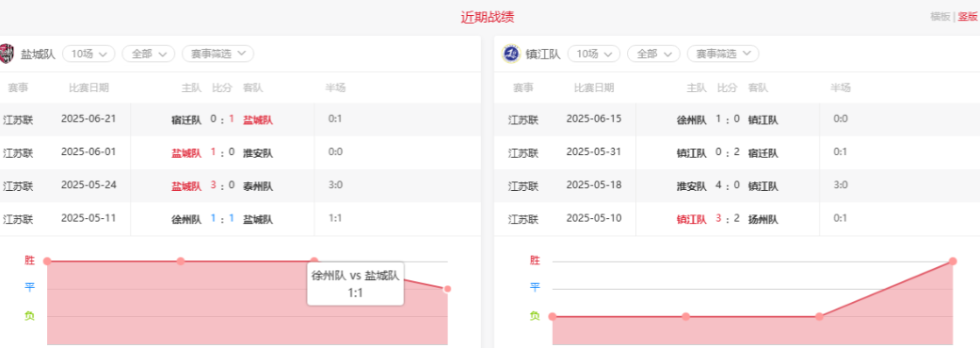Click the 2025-06-15 match date
This screenshot has width=980, height=348.
pos(594,119)
